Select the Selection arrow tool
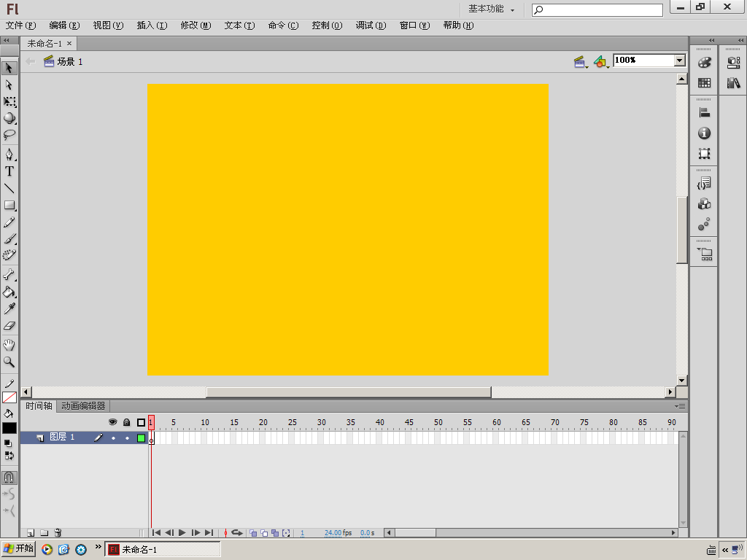Viewport: 747px width, 560px height. (9, 68)
